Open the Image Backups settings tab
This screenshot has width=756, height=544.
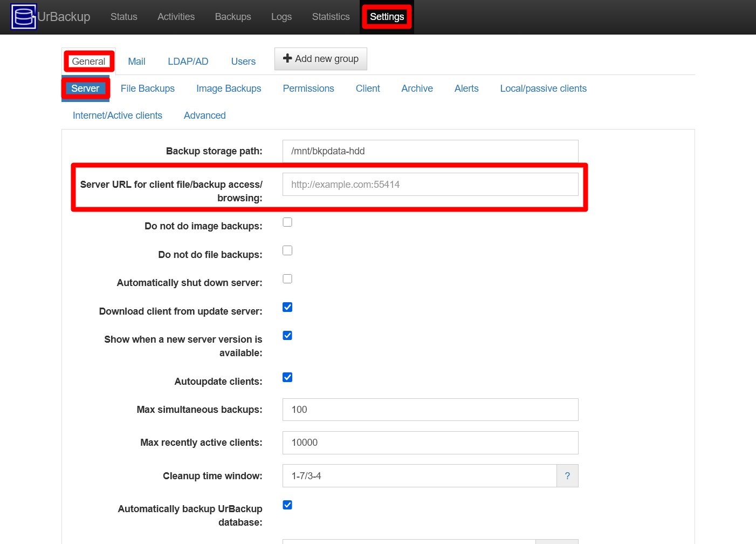229,88
